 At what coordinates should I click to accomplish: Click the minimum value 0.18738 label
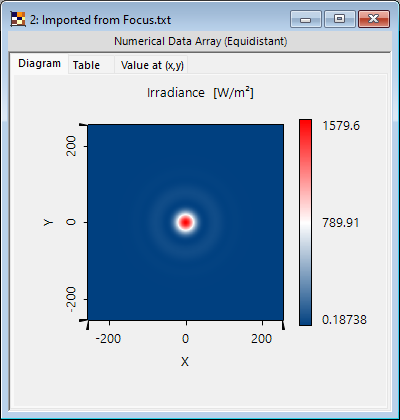point(344,320)
